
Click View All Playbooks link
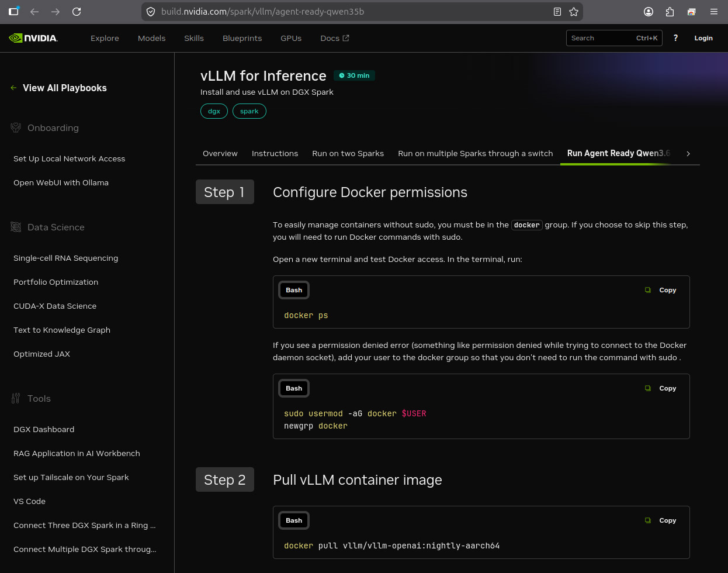(65, 88)
